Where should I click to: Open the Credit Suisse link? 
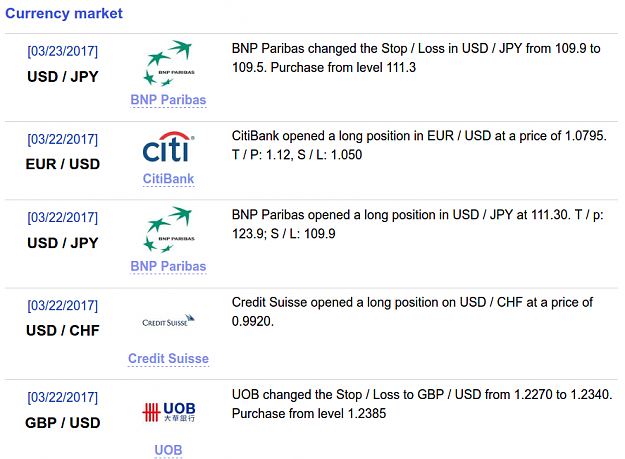pyautogui.click(x=168, y=358)
